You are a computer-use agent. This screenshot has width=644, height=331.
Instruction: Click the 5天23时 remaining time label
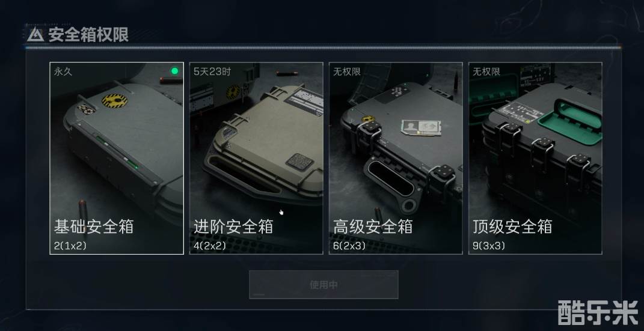pyautogui.click(x=212, y=71)
